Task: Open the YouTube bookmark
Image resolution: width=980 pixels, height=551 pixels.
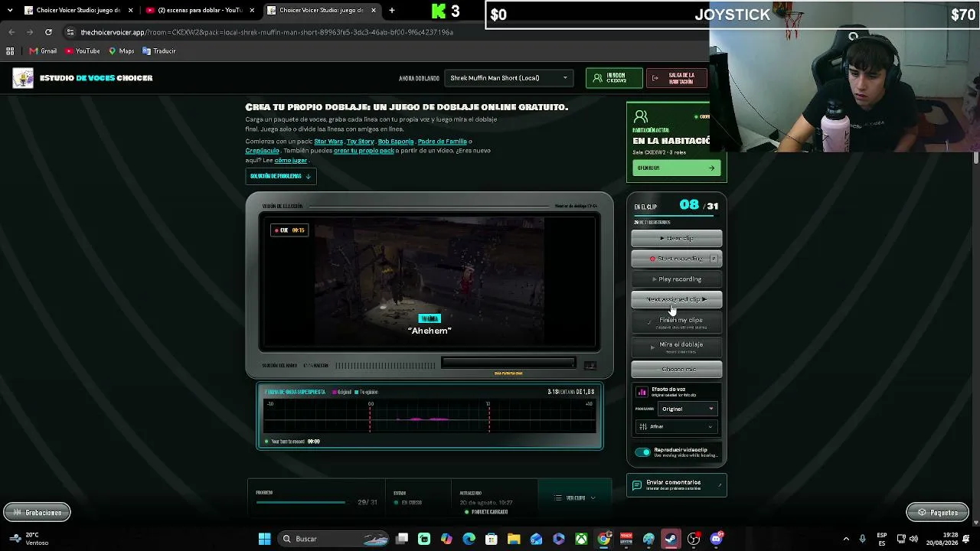Action: [x=83, y=51]
